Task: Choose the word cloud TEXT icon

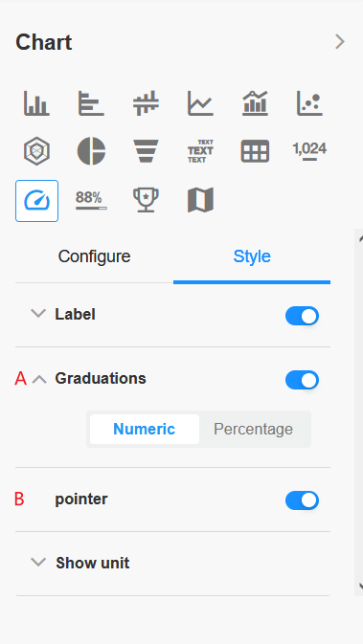Action: click(x=200, y=151)
